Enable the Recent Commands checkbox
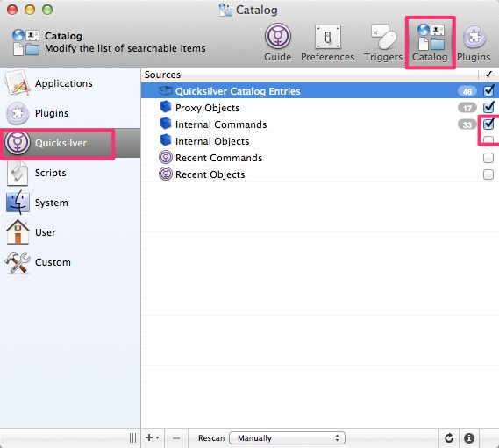 pos(488,158)
